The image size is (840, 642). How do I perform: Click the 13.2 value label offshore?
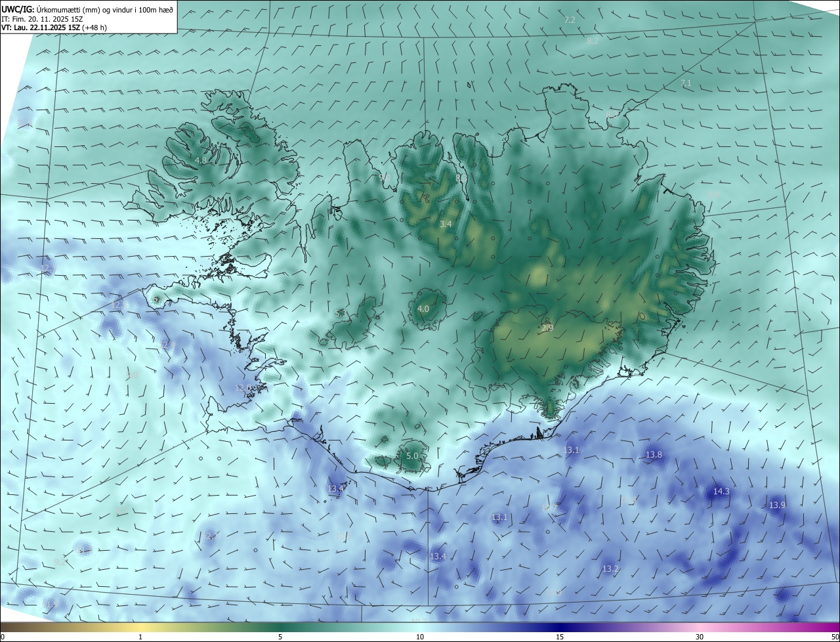610,568
